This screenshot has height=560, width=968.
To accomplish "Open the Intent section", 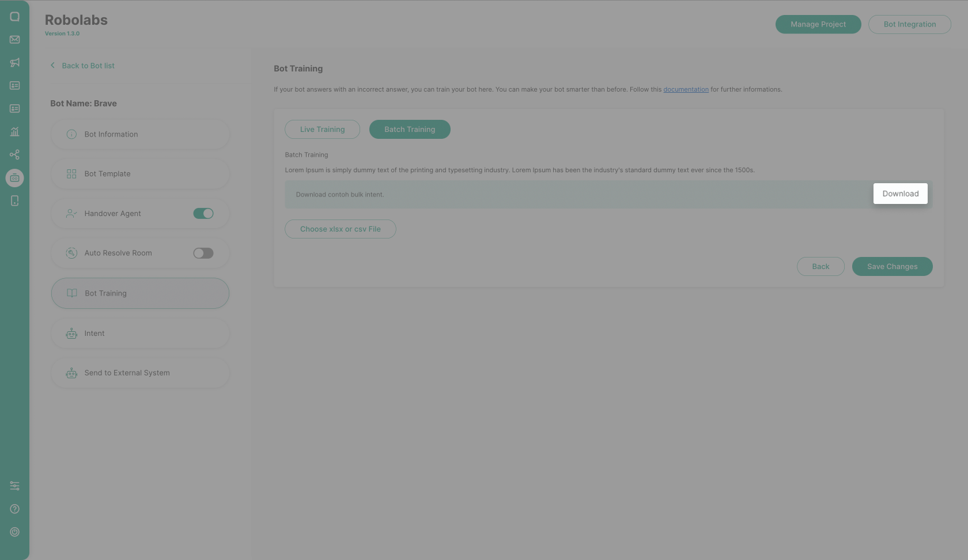I will click(x=139, y=333).
